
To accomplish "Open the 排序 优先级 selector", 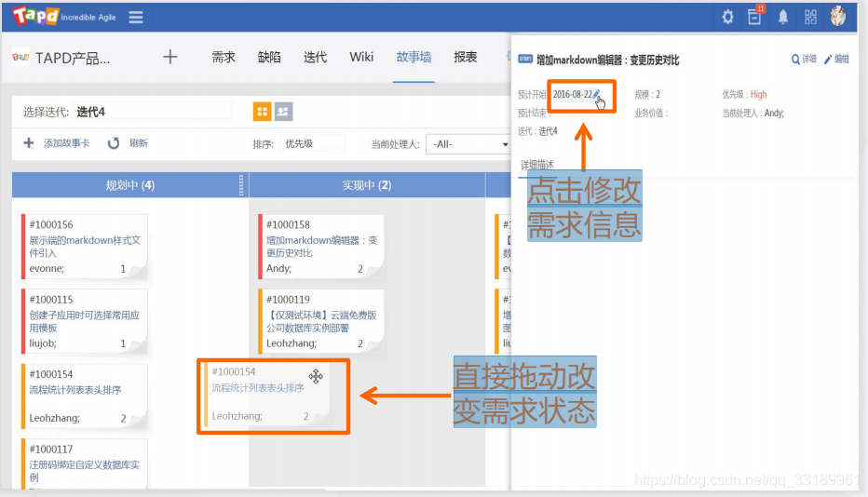I will point(312,143).
